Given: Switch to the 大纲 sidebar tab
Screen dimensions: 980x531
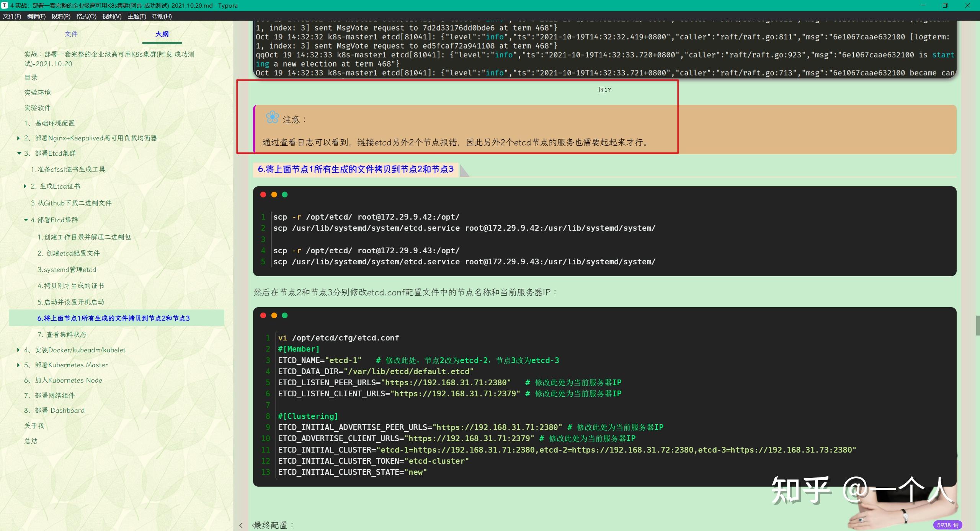Looking at the screenshot, I should 162,34.
